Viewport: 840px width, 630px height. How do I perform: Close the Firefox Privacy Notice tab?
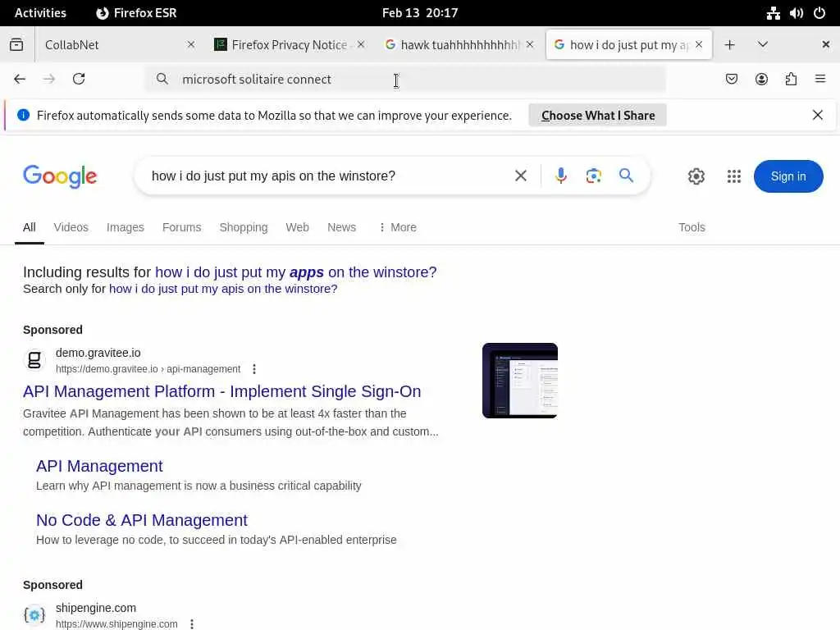[361, 45]
